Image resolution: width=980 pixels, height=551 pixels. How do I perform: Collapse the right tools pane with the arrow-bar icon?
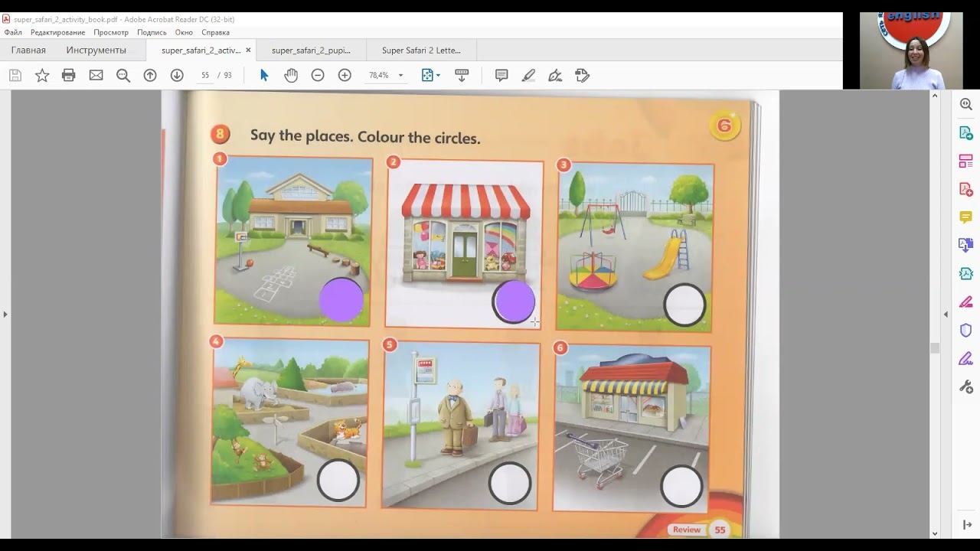pyautogui.click(x=967, y=525)
